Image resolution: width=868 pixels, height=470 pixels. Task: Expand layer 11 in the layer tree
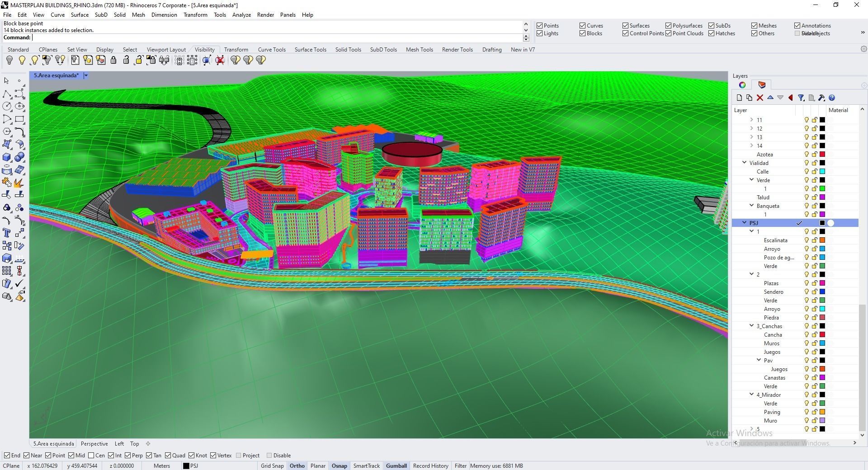point(752,120)
